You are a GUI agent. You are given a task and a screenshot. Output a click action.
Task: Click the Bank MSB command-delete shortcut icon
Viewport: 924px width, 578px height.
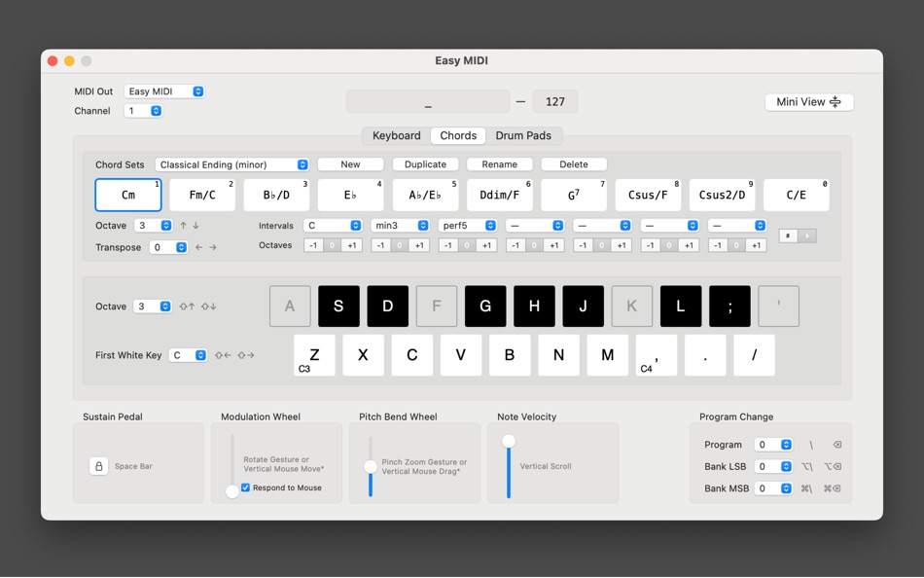click(x=832, y=488)
